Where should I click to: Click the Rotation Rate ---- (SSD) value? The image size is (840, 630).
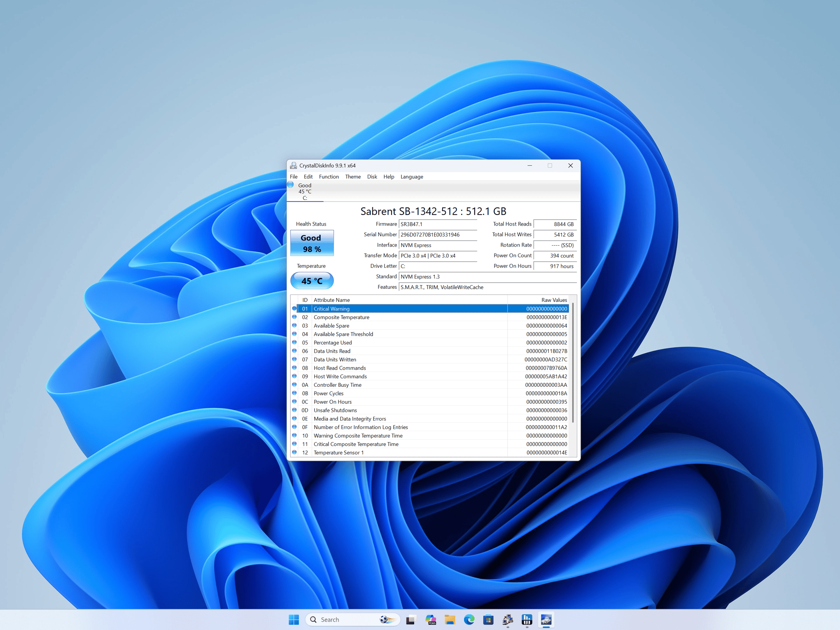coord(555,245)
